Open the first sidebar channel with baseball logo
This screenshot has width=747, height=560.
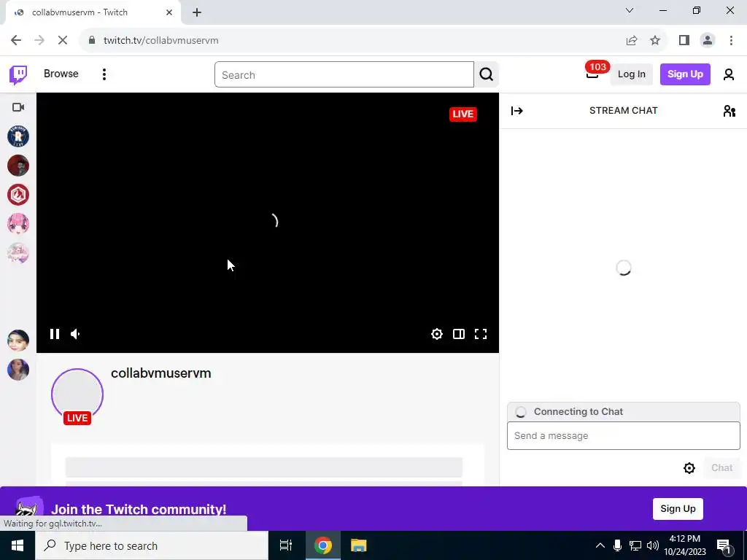click(18, 136)
